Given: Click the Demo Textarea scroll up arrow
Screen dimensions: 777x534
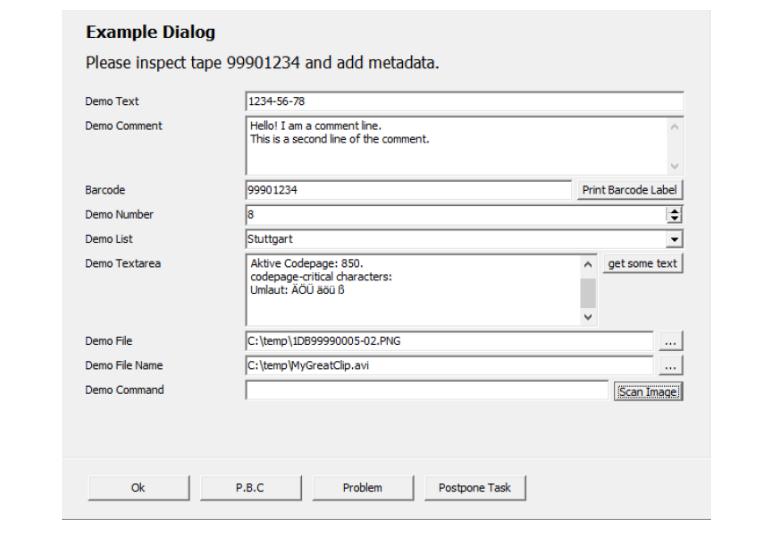Looking at the screenshot, I should 588,265.
